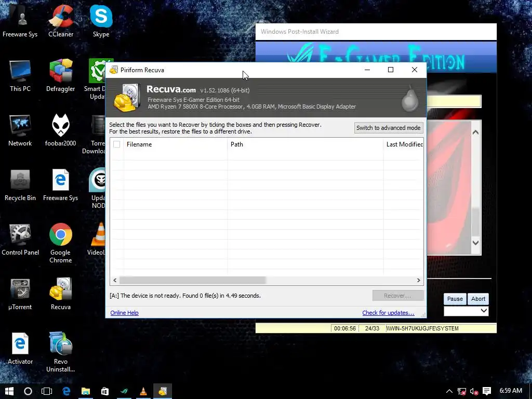Open the green taskbar icon left of VLC

124,391
